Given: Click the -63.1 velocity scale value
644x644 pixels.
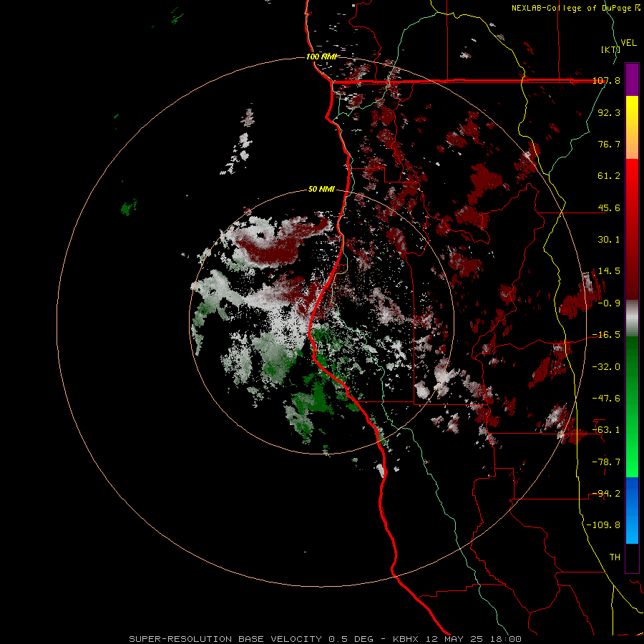Looking at the screenshot, I should (606, 430).
